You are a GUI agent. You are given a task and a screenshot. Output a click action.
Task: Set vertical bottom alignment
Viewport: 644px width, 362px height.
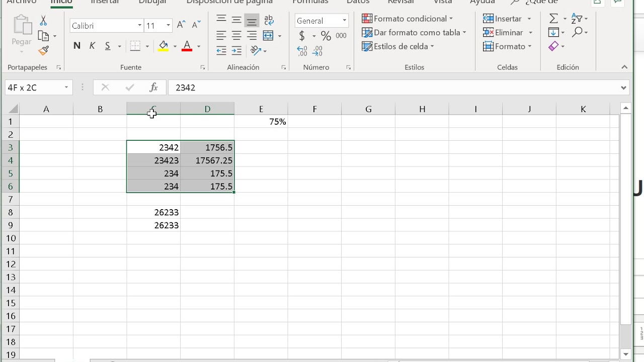click(x=252, y=20)
